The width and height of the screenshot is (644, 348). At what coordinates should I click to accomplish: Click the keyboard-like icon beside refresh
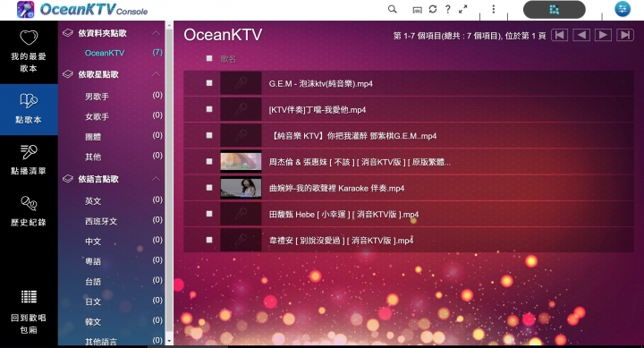(x=417, y=10)
